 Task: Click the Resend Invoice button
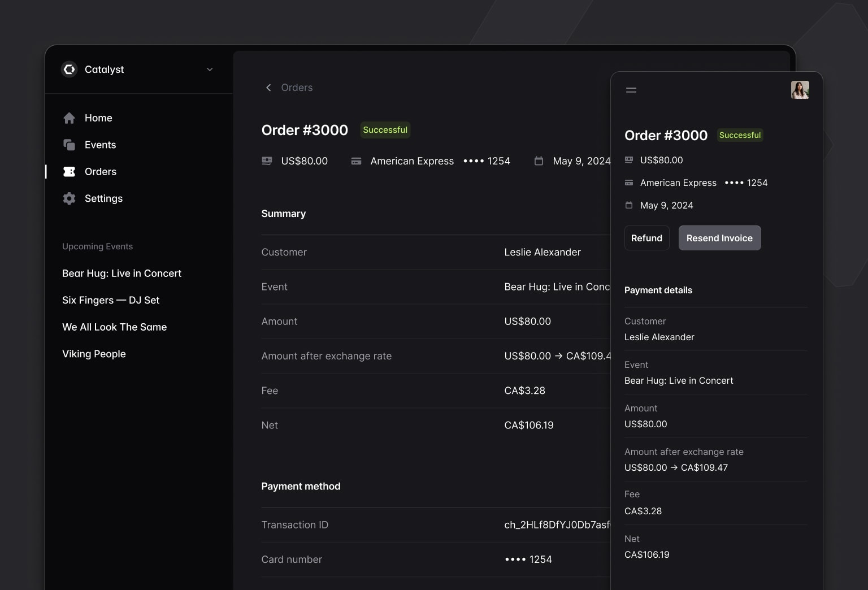[x=719, y=238]
